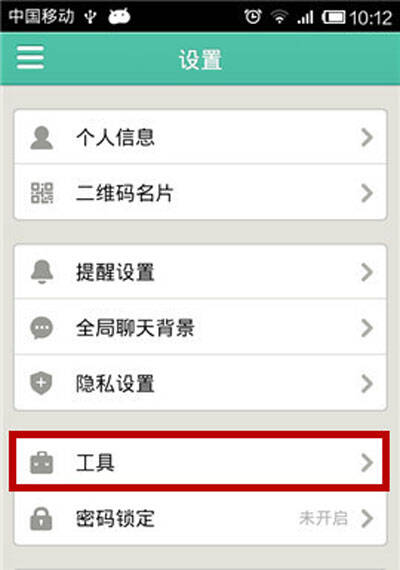Tap 未开启 status on 密码锁定

(x=324, y=518)
